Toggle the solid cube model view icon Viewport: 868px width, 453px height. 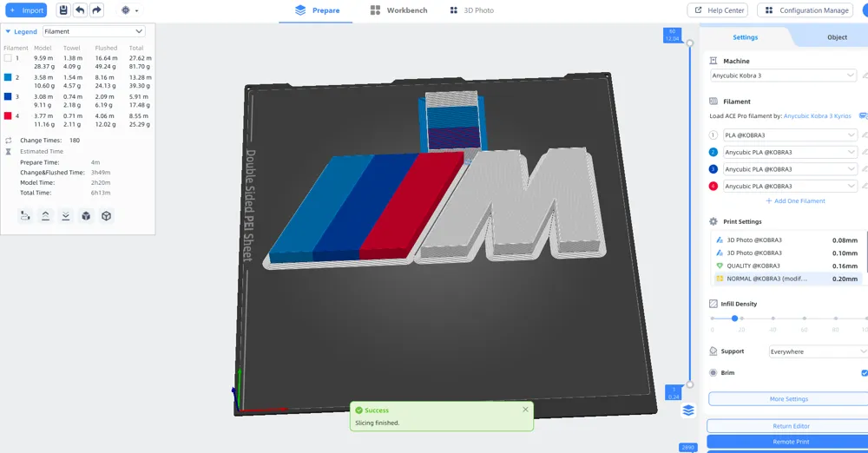pos(86,216)
